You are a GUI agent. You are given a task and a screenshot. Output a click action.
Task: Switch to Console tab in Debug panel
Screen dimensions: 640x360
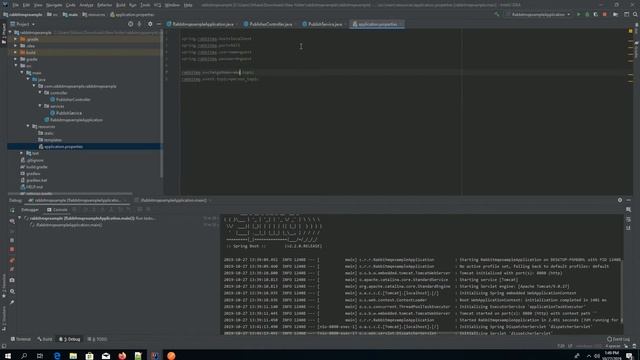click(57, 210)
